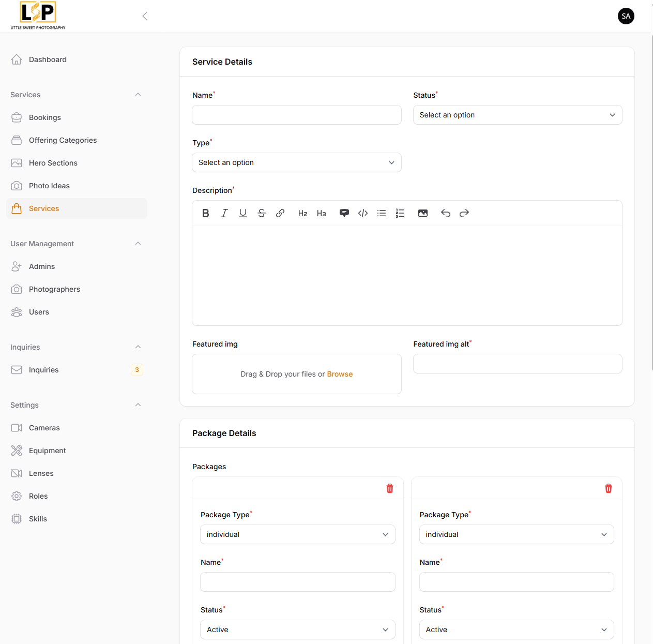Delete the first package with trash icon
This screenshot has width=653, height=644.
(x=390, y=488)
